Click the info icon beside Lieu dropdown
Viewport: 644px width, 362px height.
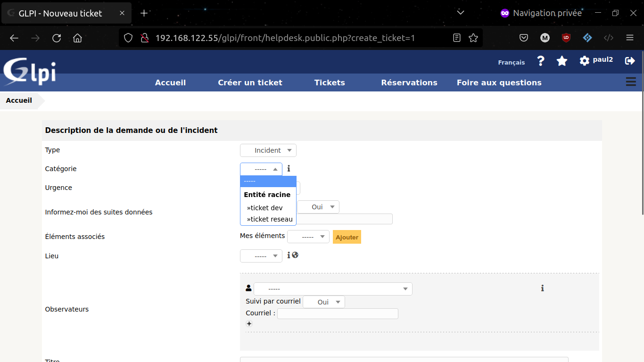click(x=289, y=255)
